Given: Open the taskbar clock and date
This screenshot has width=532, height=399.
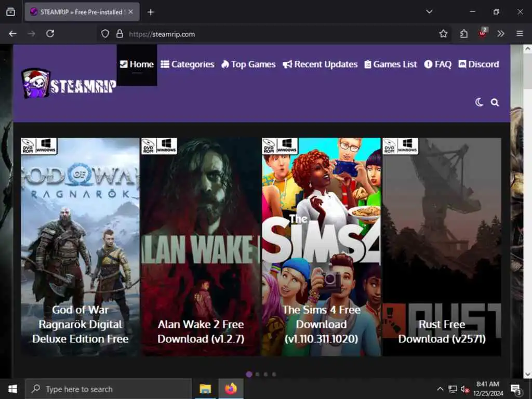Looking at the screenshot, I should point(488,389).
